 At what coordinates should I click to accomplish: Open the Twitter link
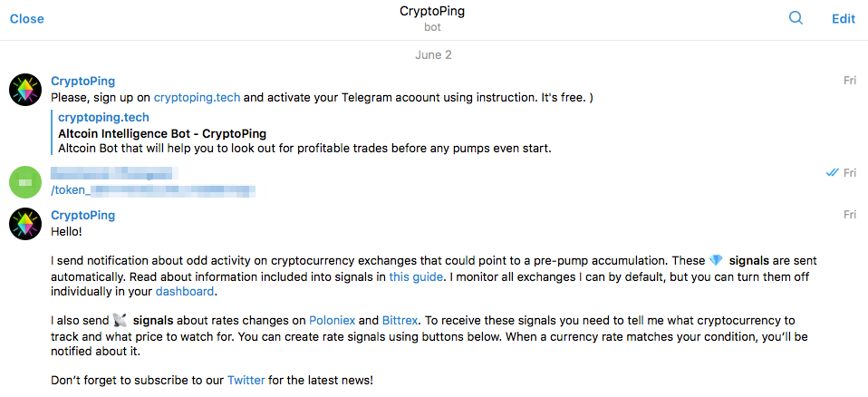tap(246, 380)
